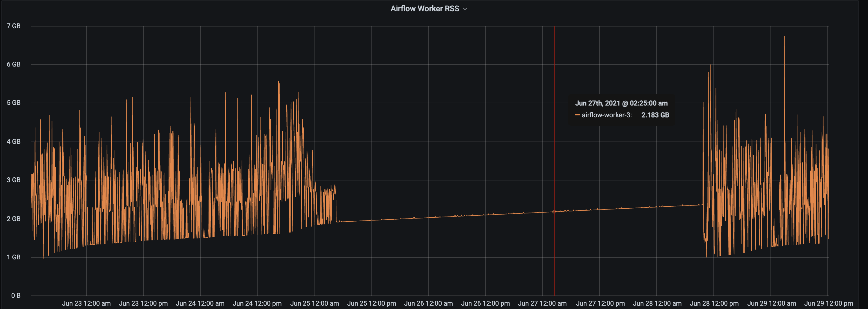Screen dimensions: 868x309
Task: Click the 3 GB y-axis label
Action: (14, 180)
